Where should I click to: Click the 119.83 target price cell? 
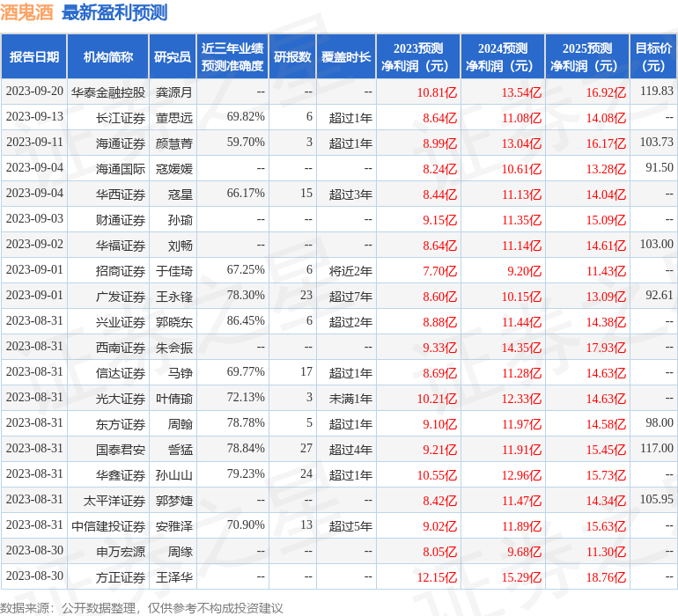657,92
